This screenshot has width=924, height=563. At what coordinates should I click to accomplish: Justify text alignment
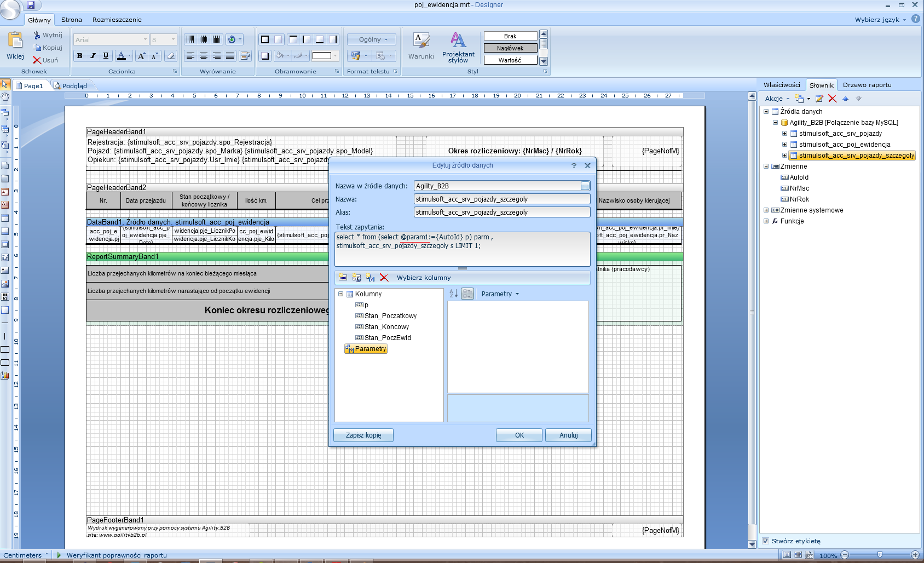pyautogui.click(x=230, y=55)
